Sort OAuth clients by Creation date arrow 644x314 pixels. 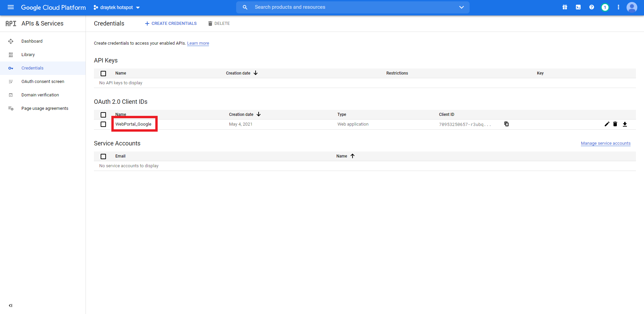pos(259,114)
